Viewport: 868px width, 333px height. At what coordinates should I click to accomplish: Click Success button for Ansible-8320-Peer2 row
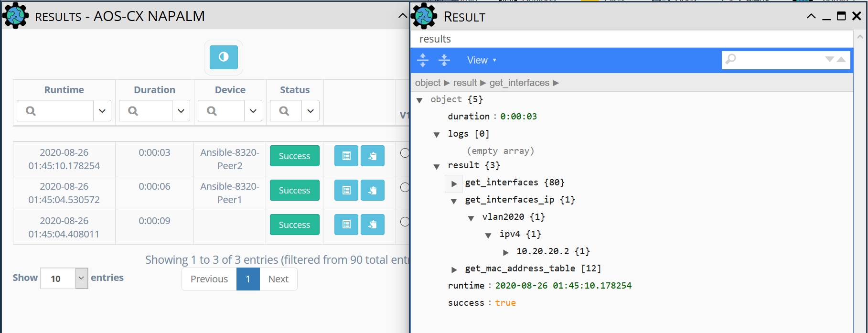pos(294,156)
